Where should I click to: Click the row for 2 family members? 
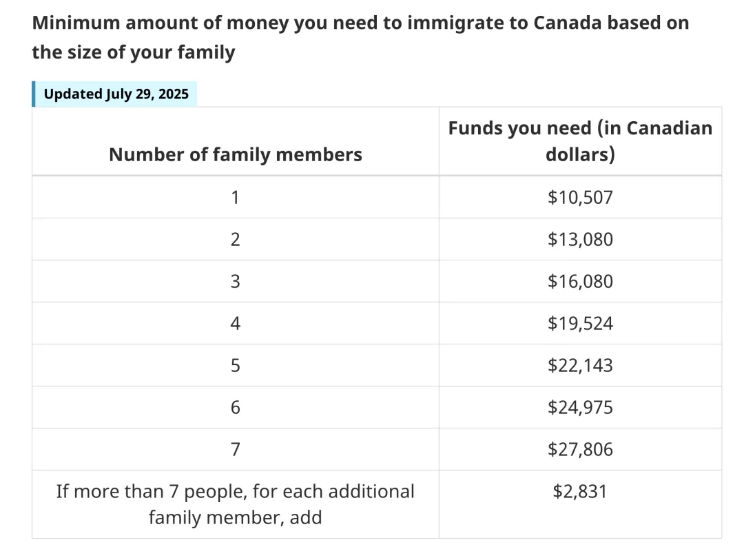235,240
